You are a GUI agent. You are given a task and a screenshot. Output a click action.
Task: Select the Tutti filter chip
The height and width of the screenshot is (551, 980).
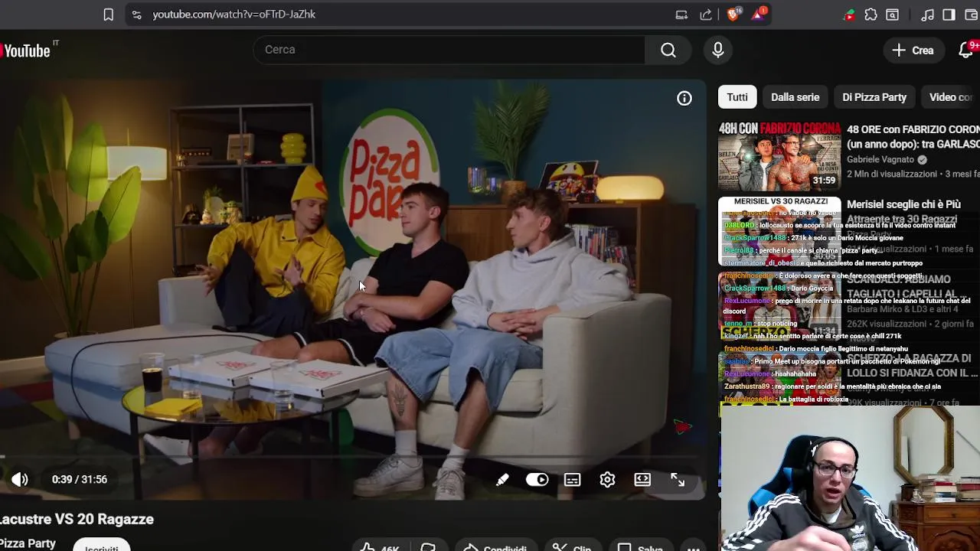tap(737, 97)
